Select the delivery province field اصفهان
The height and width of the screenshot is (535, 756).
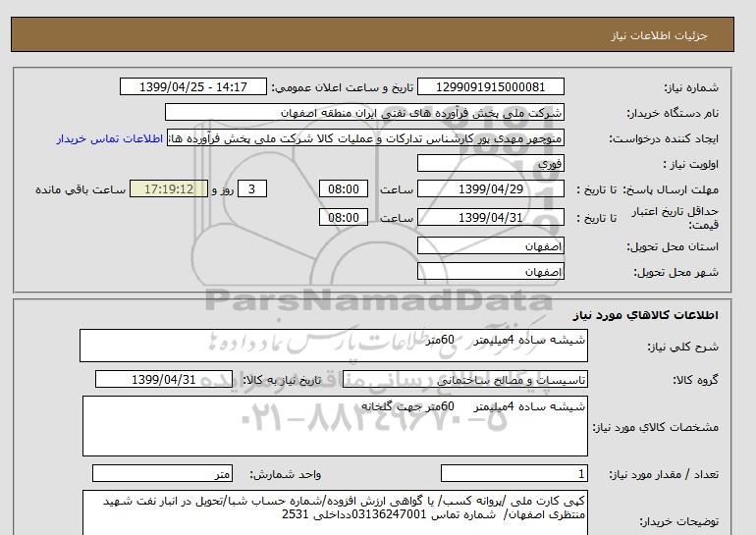point(490,245)
